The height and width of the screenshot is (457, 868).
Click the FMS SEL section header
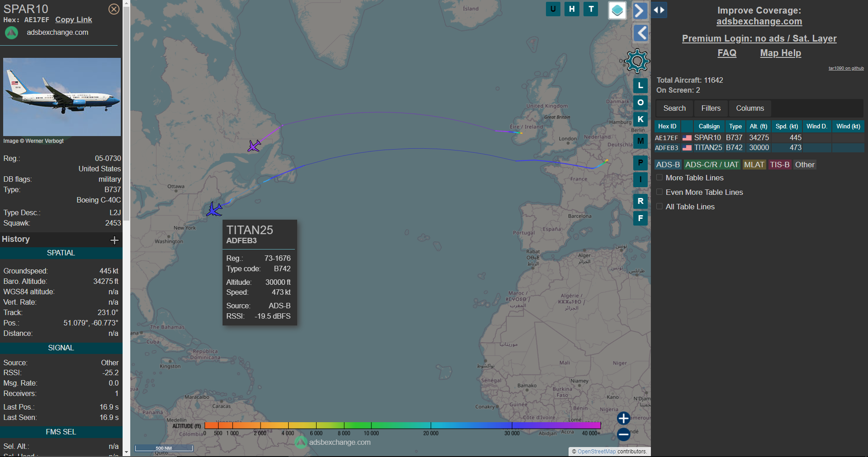61,432
